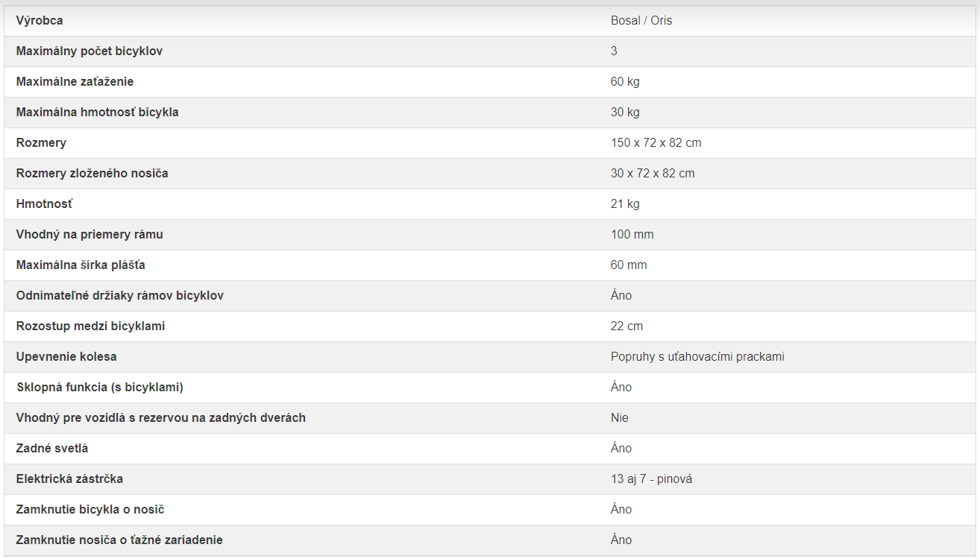Click the Vhodný na priemery rámu label
Screen dimensions: 980x559
[89, 235]
